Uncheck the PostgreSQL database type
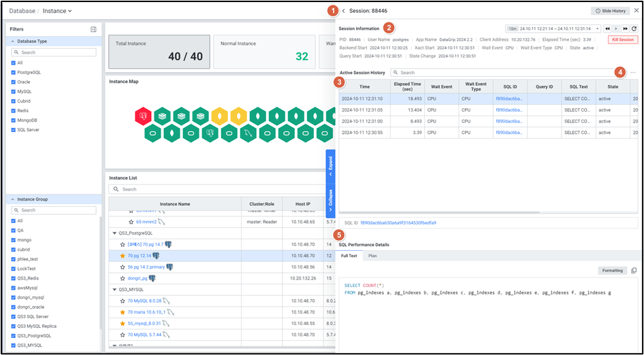644x355 pixels. [x=14, y=72]
